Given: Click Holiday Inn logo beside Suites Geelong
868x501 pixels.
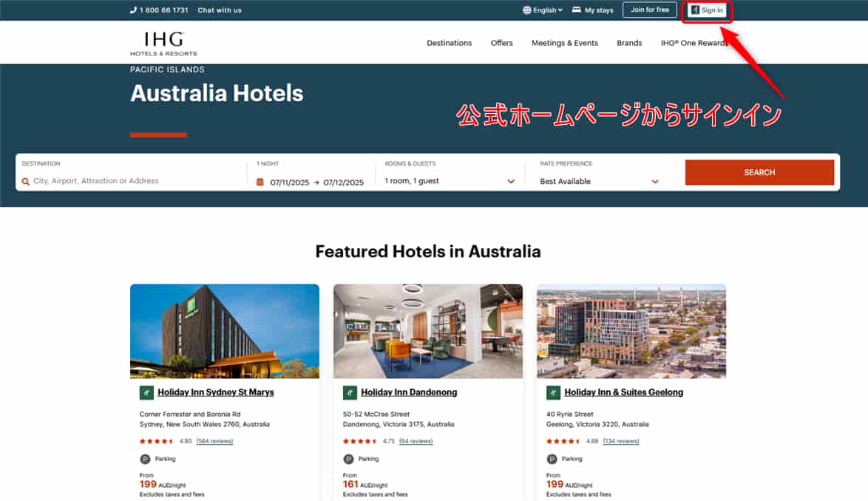Looking at the screenshot, I should (x=553, y=392).
